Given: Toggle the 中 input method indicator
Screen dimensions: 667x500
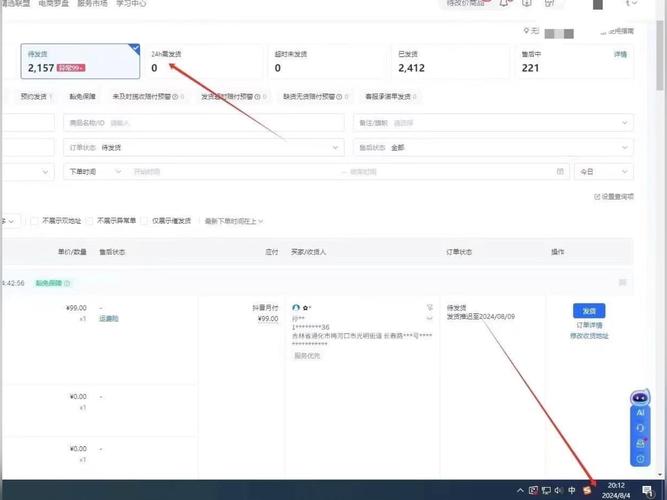Looking at the screenshot, I should [x=572, y=490].
